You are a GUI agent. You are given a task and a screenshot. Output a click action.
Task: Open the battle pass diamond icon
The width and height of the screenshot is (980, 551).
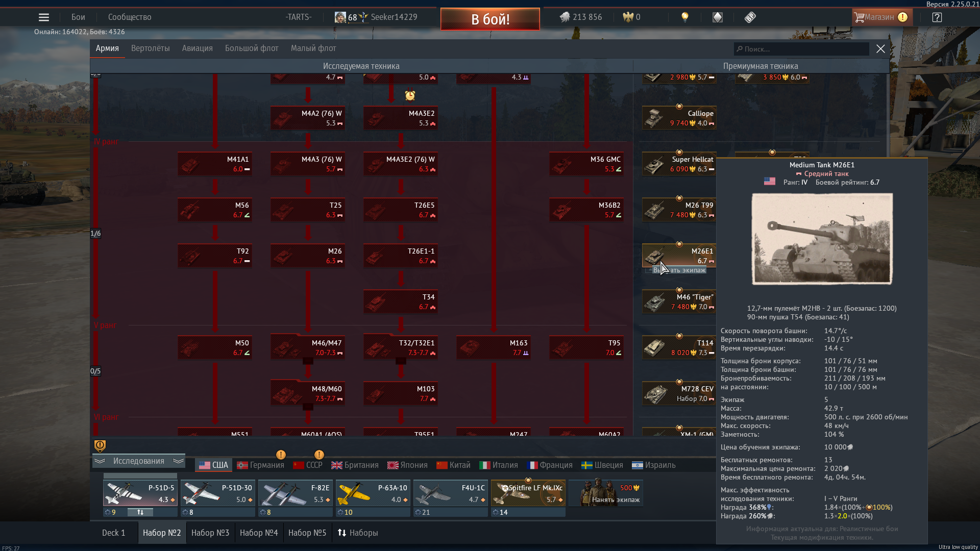tap(718, 17)
